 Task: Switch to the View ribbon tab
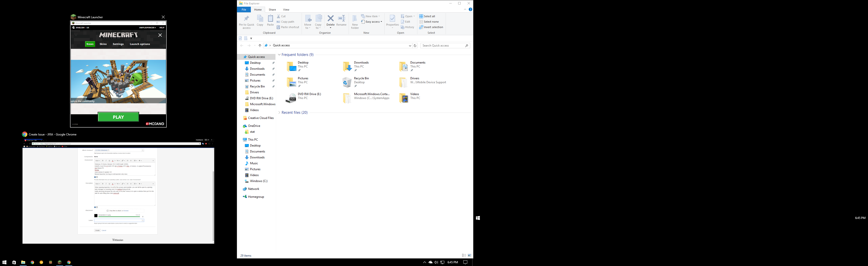tap(286, 9)
